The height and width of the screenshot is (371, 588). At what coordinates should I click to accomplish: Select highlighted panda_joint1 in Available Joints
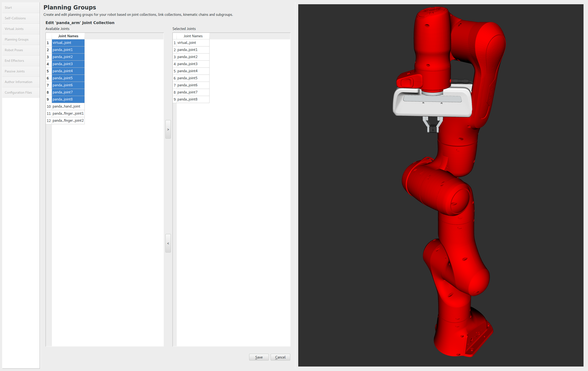tap(63, 50)
